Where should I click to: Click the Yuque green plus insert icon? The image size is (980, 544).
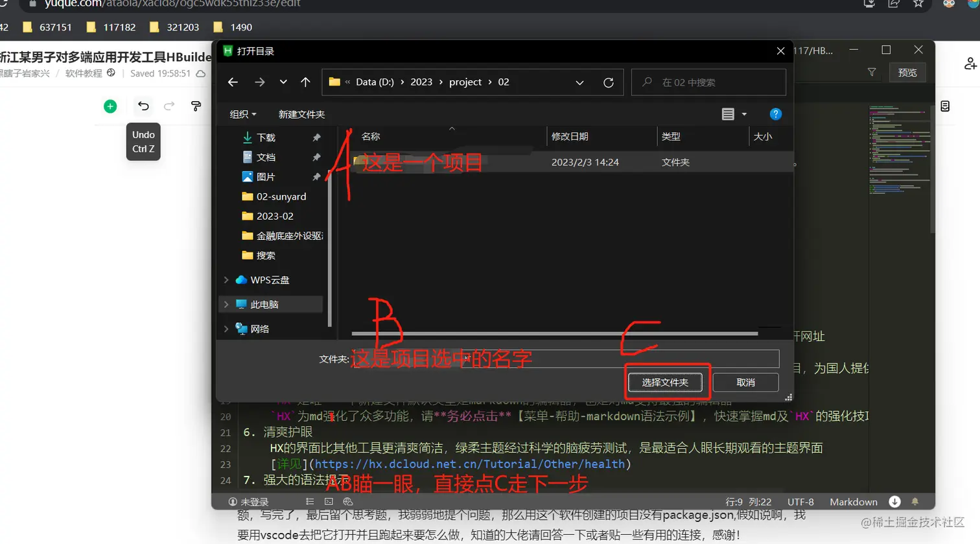point(110,106)
